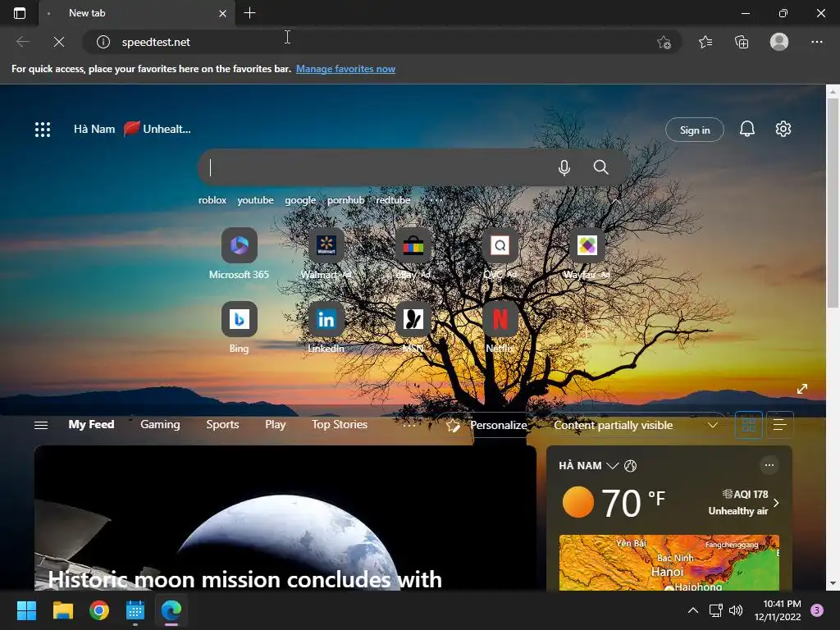
Task: Open the Microsoft 365 quick link
Action: point(239,253)
